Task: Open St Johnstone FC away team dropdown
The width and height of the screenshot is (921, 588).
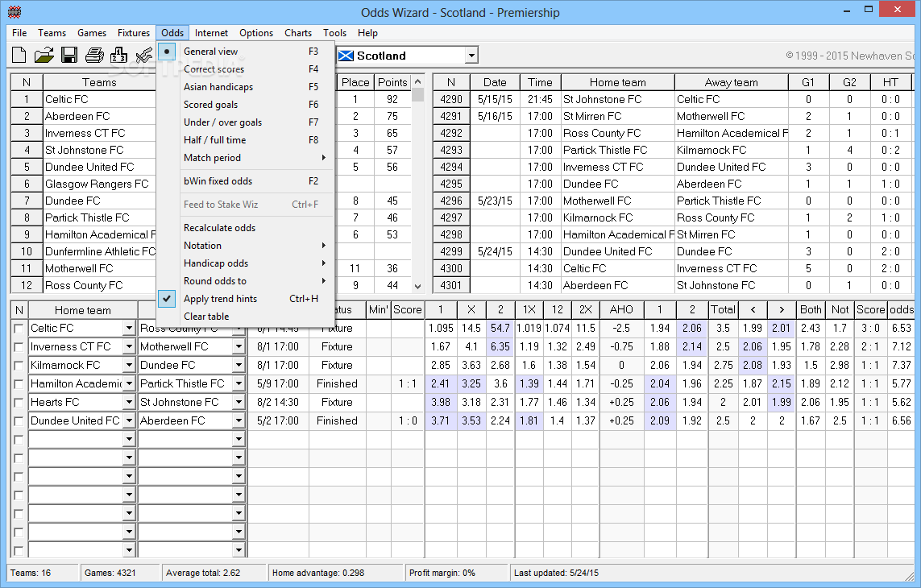Action: point(239,403)
